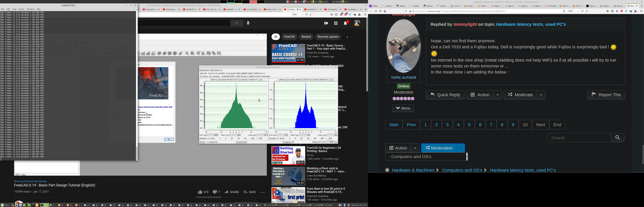Show more YouTube filter chips with arrow
The image size is (644, 207).
coord(347,37)
